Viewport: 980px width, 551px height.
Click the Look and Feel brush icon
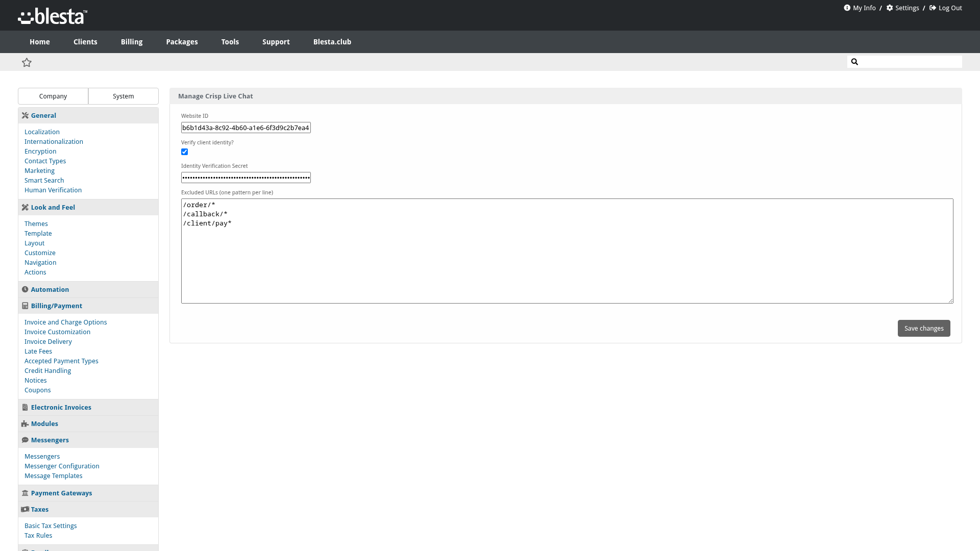tap(25, 208)
